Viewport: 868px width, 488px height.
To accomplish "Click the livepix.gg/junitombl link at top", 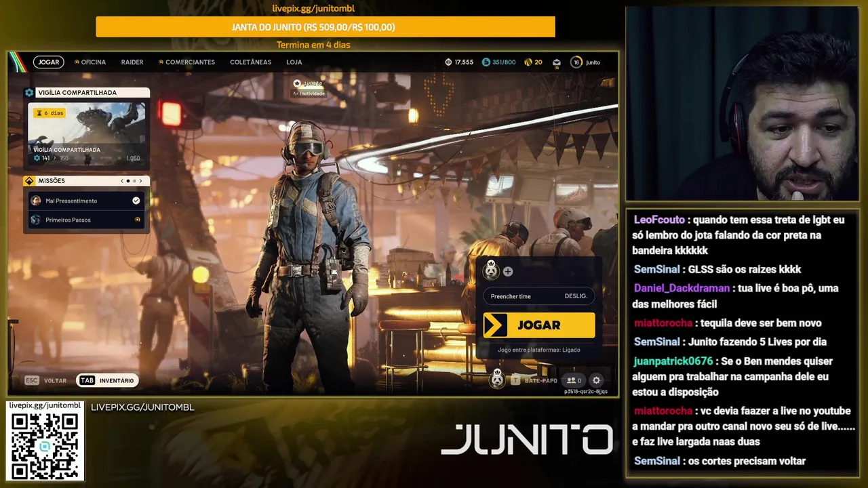I will pyautogui.click(x=313, y=9).
